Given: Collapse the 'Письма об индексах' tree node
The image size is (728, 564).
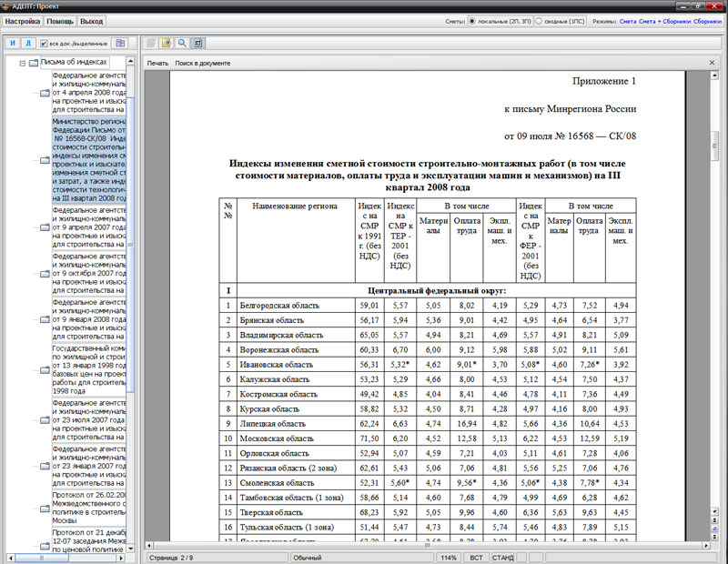Looking at the screenshot, I should click(21, 63).
